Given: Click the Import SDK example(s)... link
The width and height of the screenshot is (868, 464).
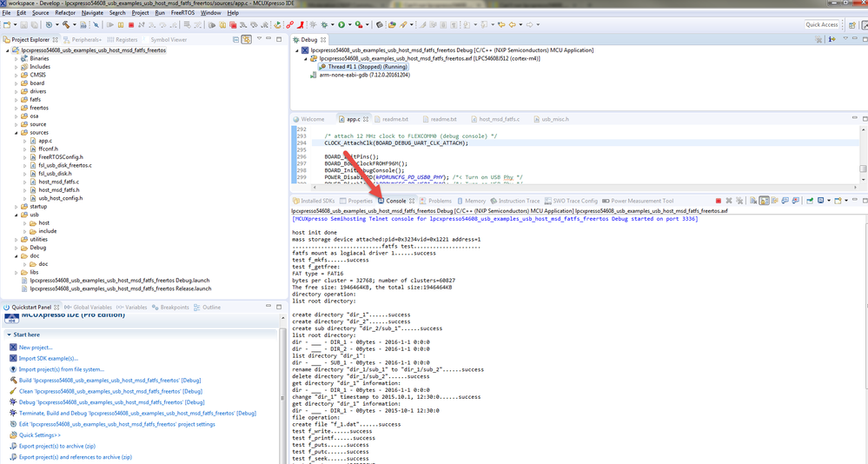Looking at the screenshot, I should [x=49, y=358].
